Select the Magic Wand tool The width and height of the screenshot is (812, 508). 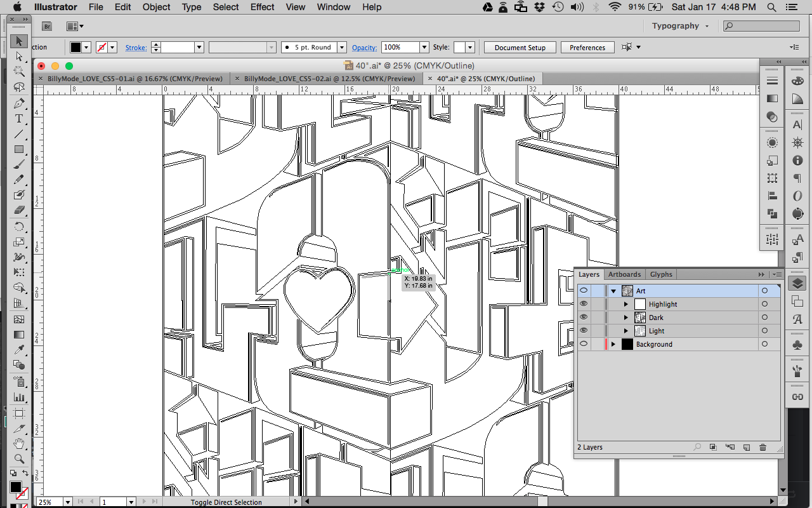pyautogui.click(x=18, y=72)
